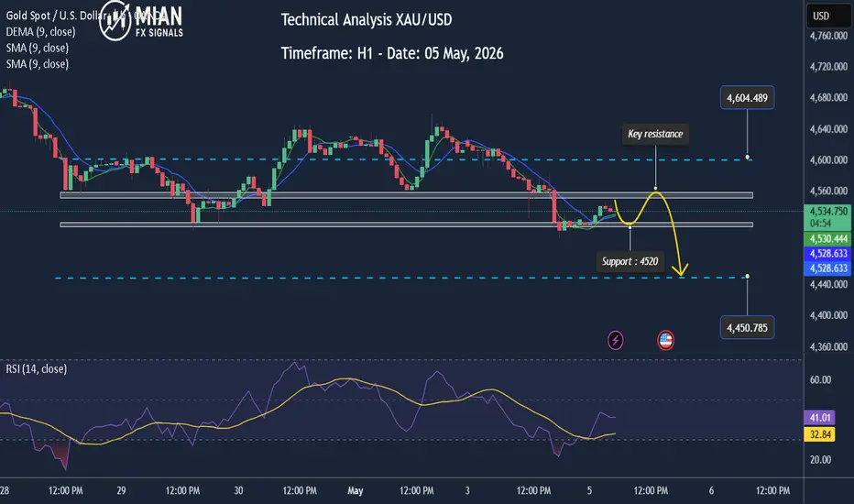Click the Timeframe H1 date text
The height and width of the screenshot is (504, 854).
(x=392, y=53)
